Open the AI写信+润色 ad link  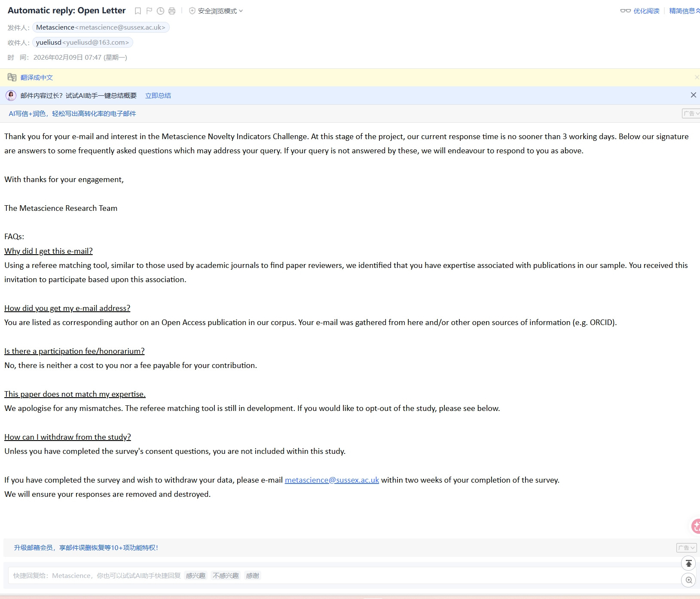click(x=72, y=114)
